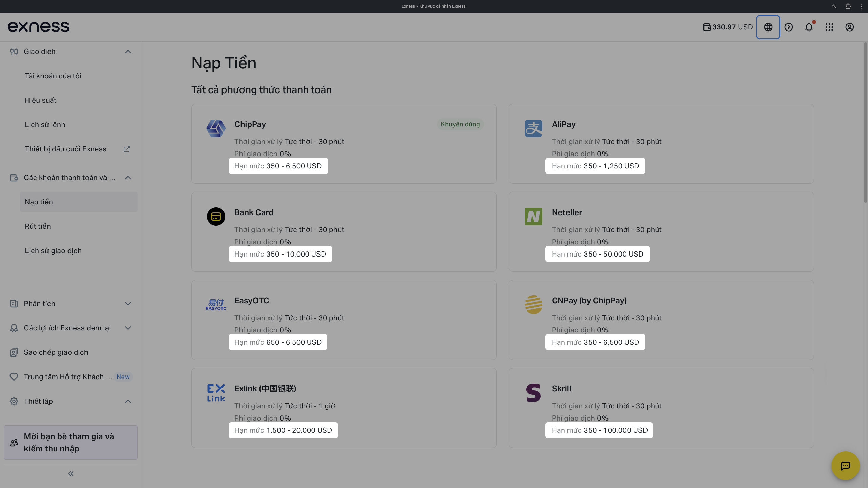Click the Khuyên dùng badge on ChipPay
The image size is (868, 488).
tap(460, 124)
